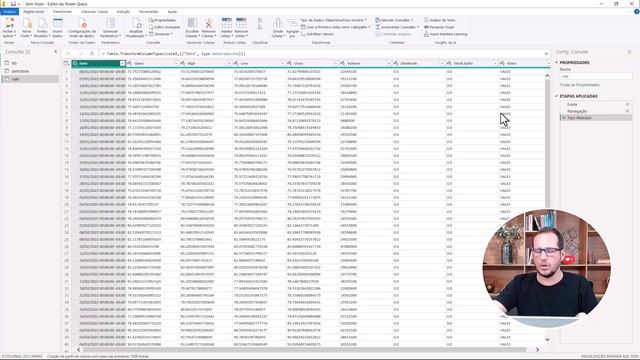Sort descending with the Classificar icon

(260, 27)
